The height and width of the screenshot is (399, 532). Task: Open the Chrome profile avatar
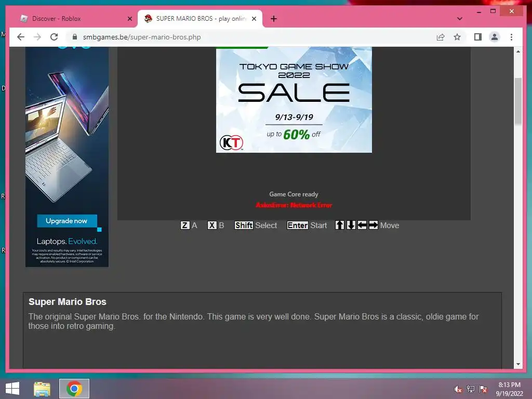[495, 37]
